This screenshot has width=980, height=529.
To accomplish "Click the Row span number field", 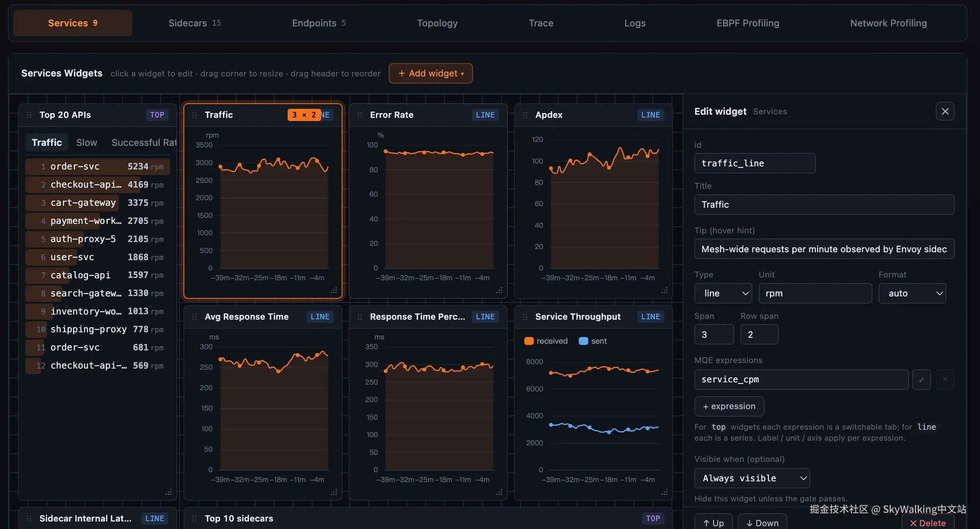I will (x=759, y=334).
